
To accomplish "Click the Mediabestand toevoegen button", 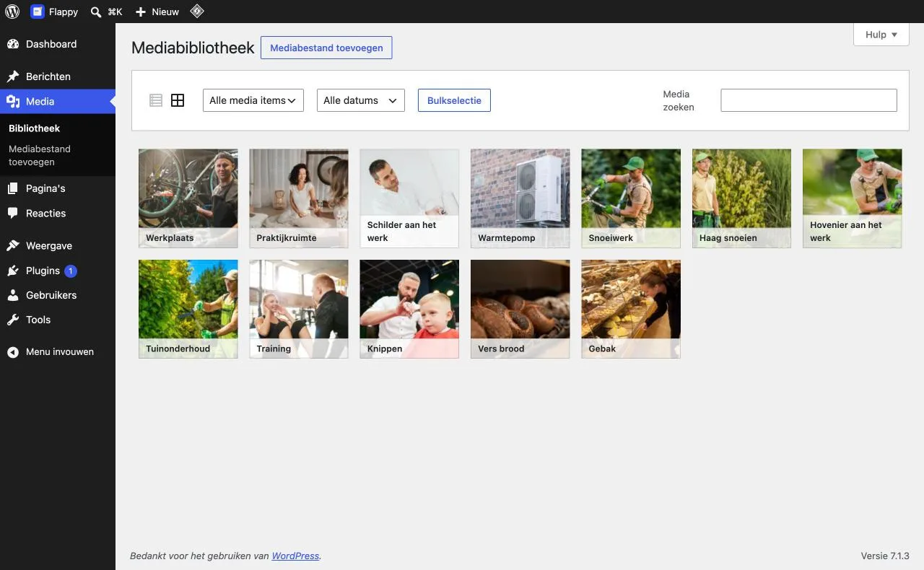I will pyautogui.click(x=326, y=48).
